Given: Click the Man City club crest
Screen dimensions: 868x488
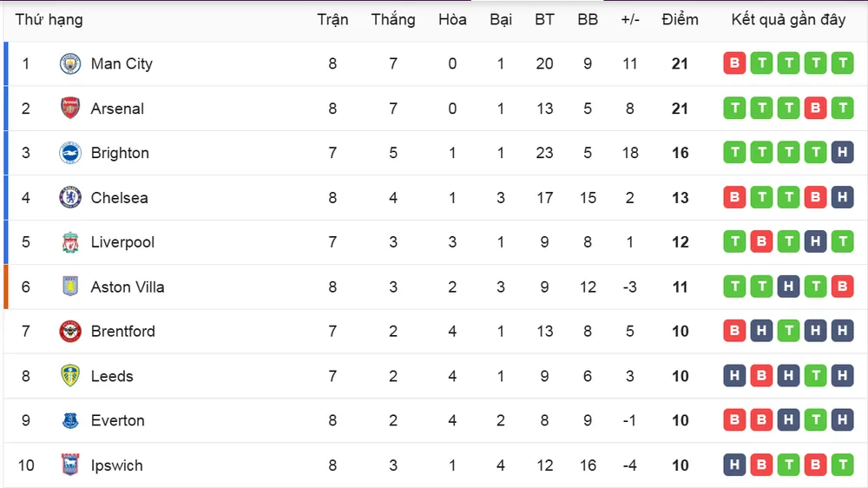Looking at the screenshot, I should [x=70, y=63].
